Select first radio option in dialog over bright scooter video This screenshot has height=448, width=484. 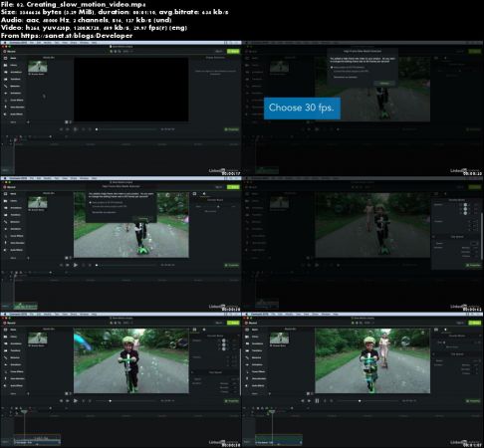(90, 202)
